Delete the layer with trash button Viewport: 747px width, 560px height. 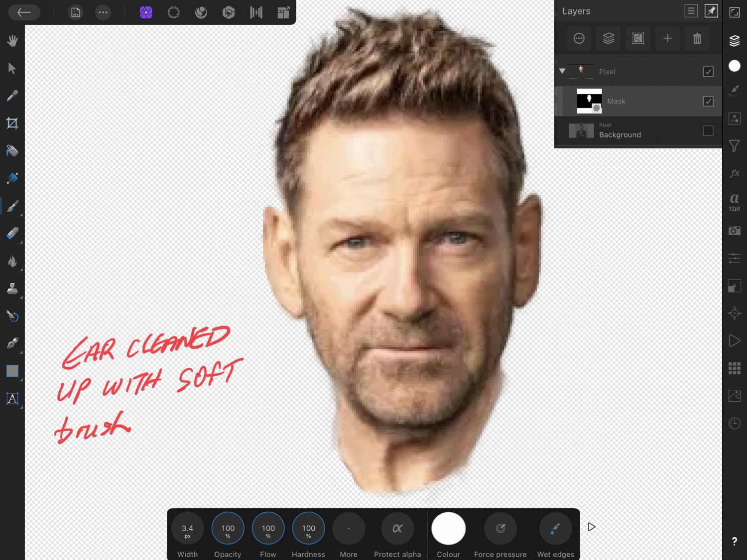click(697, 38)
